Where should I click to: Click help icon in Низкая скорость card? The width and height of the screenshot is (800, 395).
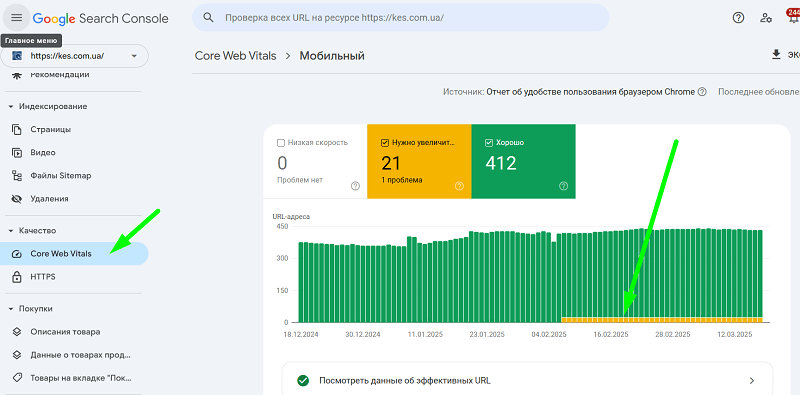(x=355, y=186)
